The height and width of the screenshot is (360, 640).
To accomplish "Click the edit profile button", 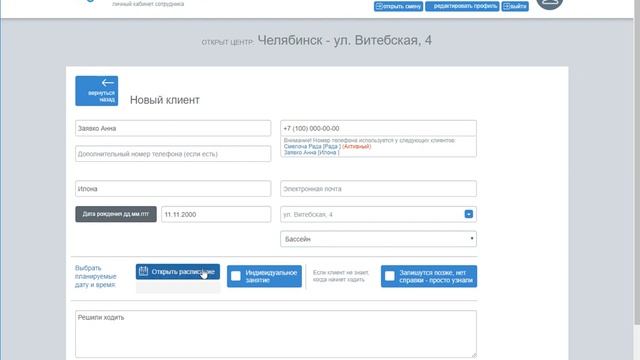I will coord(462,6).
